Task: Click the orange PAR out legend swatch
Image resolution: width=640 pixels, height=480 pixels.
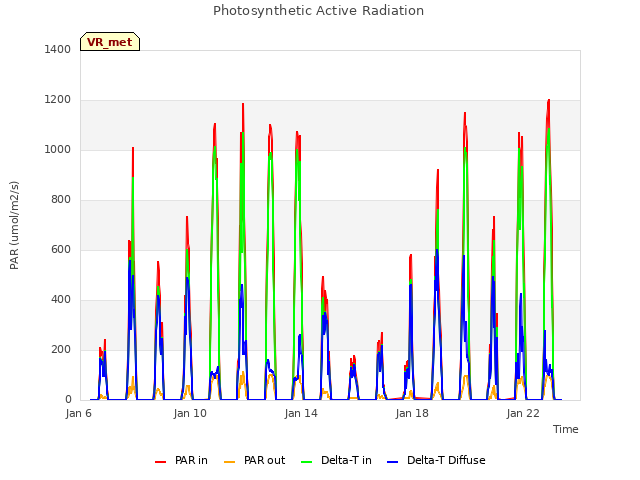Action: [x=230, y=462]
